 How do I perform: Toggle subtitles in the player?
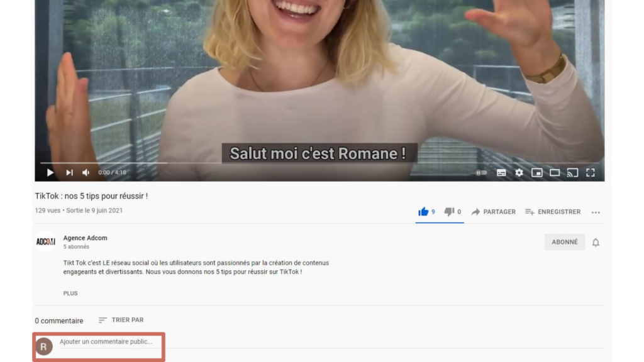[501, 173]
